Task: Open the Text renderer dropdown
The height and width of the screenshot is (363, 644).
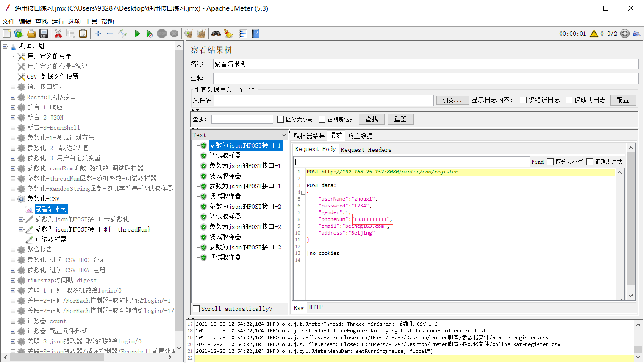Action: click(x=239, y=135)
